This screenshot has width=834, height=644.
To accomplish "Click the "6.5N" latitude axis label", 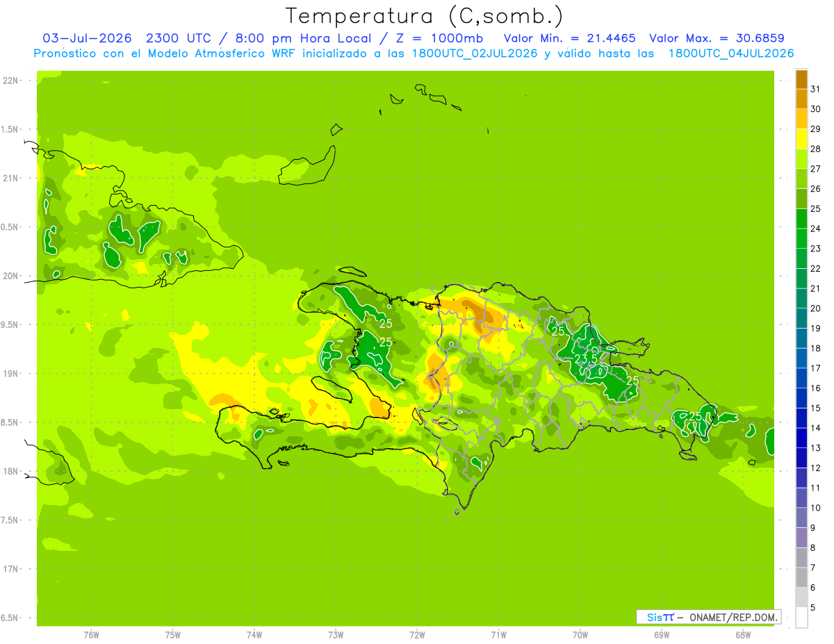I will tap(10, 618).
